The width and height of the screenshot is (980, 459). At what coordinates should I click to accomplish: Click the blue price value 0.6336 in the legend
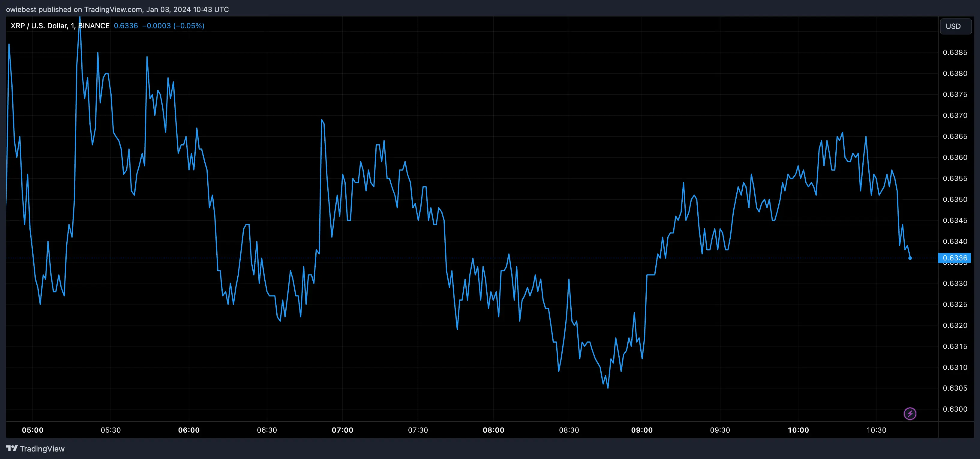coord(125,25)
